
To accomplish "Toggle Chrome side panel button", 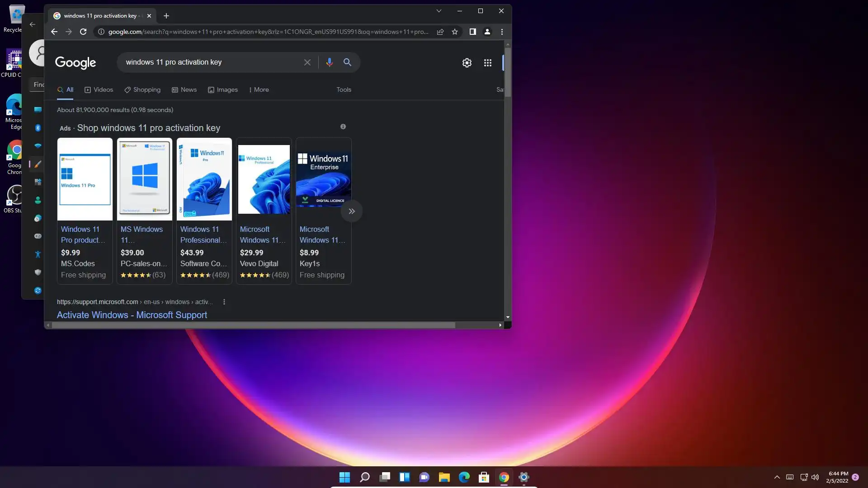I will click(x=472, y=32).
